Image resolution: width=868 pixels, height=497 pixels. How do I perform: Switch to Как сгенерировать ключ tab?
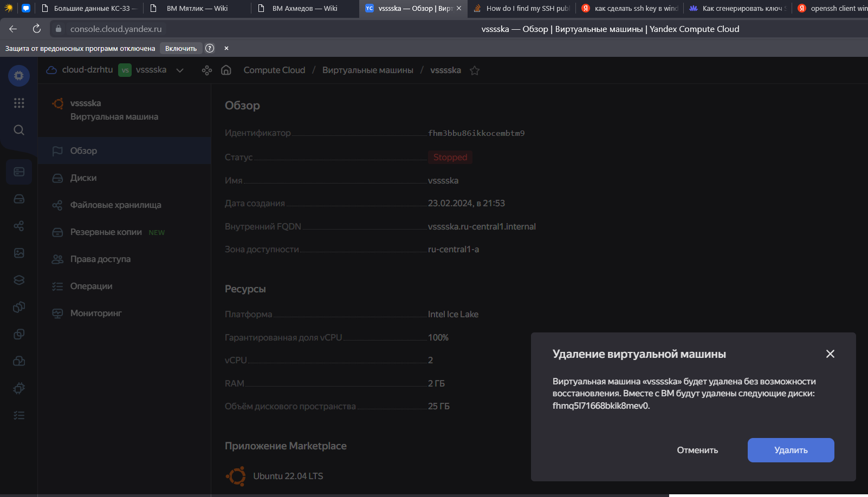click(737, 8)
